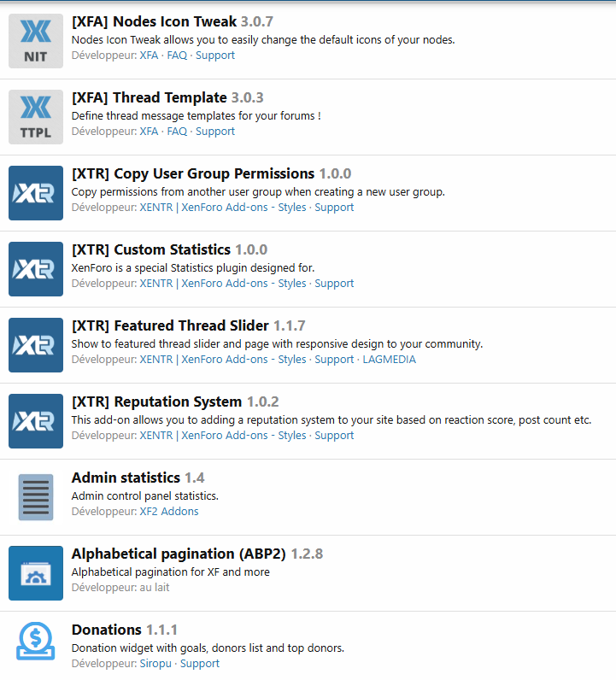Open FAQ link under Nodes Icon Tweak
The height and width of the screenshot is (680, 616).
[x=177, y=55]
